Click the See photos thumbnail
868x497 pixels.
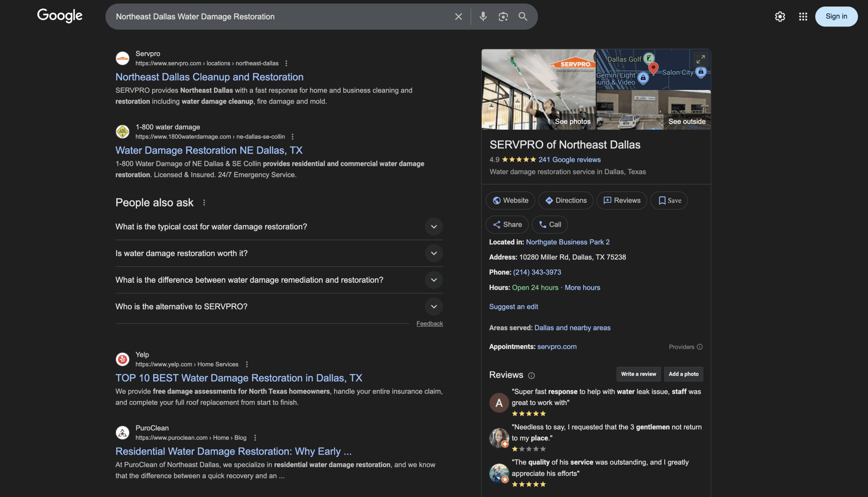click(538, 90)
